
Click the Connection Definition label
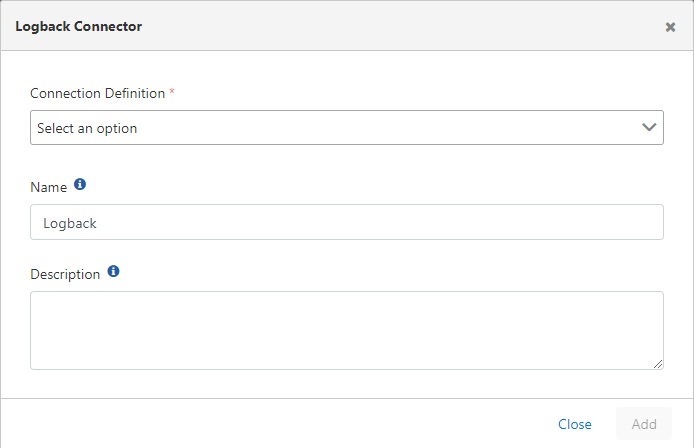97,93
